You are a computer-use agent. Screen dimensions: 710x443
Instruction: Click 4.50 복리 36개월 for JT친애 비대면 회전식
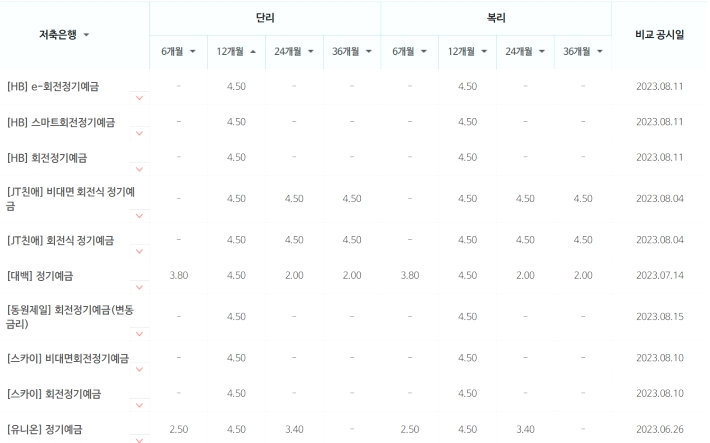click(x=583, y=198)
